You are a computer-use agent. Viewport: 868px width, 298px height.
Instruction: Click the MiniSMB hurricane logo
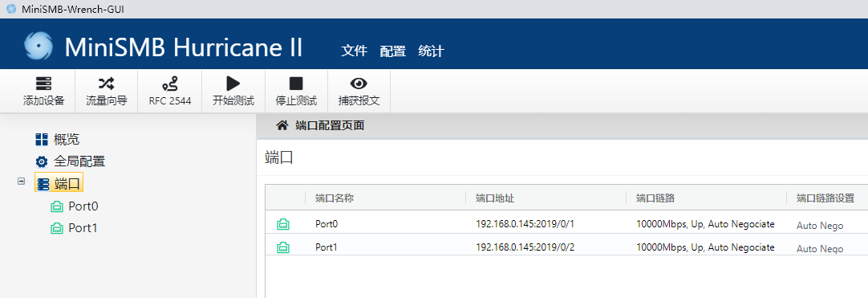(x=39, y=46)
